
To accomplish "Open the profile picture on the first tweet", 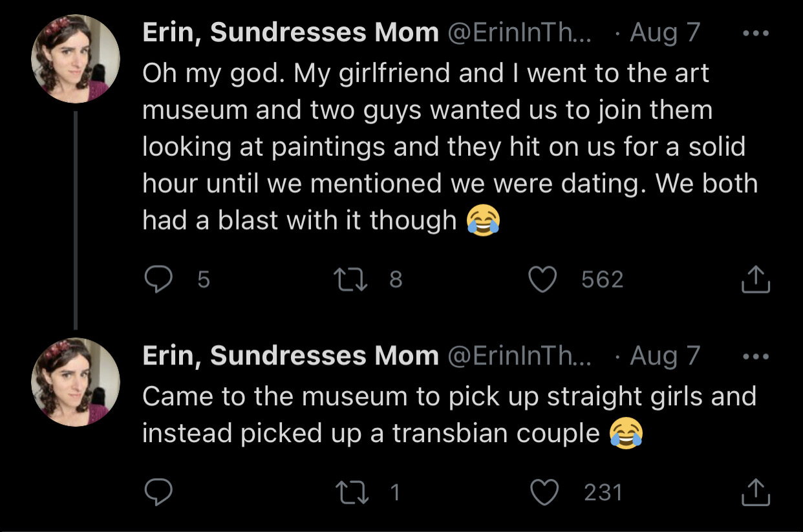I will click(x=76, y=59).
